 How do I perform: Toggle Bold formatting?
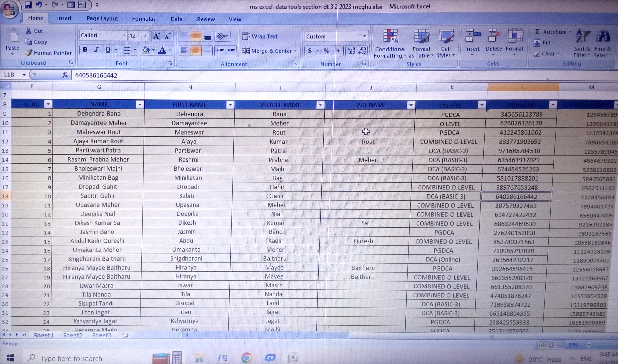(x=85, y=50)
